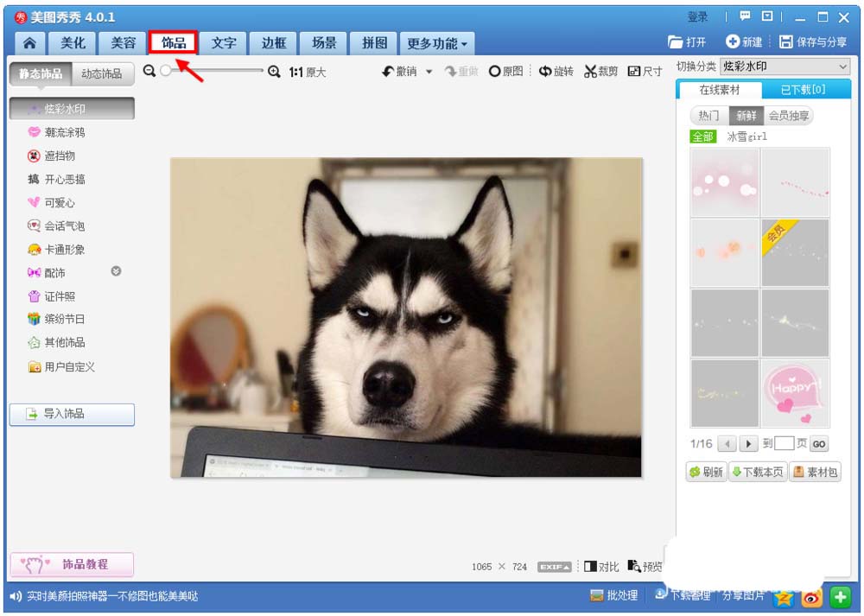Image resolution: width=864 pixels, height=616 pixels.
Task: Open the 边框 tab
Action: pyautogui.click(x=274, y=43)
